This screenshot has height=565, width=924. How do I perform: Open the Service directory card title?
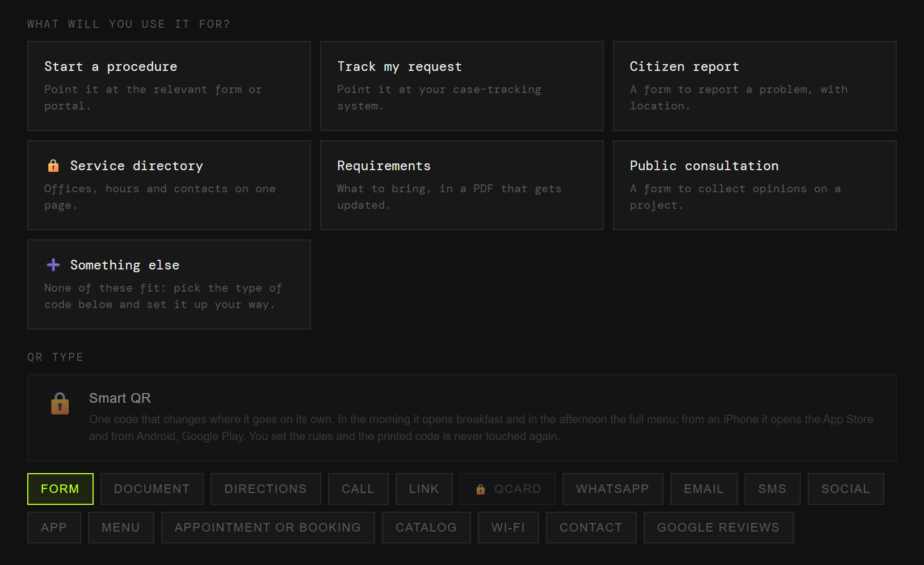pyautogui.click(x=136, y=166)
